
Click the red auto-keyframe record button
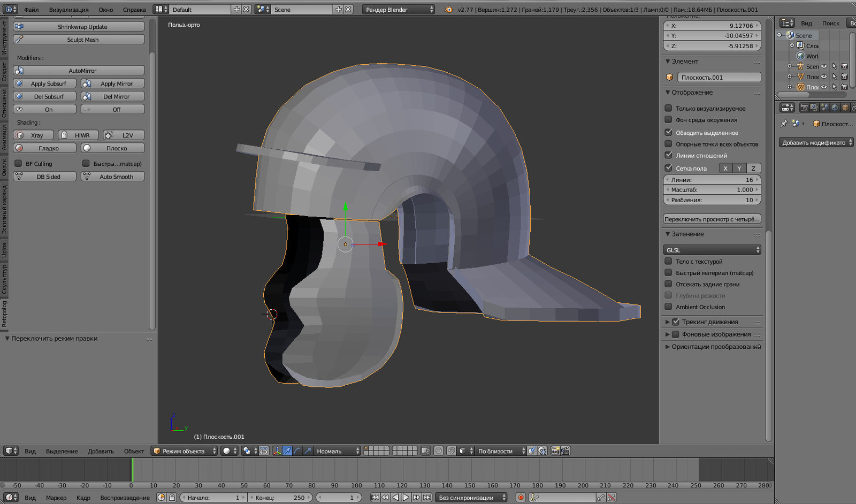(x=521, y=498)
